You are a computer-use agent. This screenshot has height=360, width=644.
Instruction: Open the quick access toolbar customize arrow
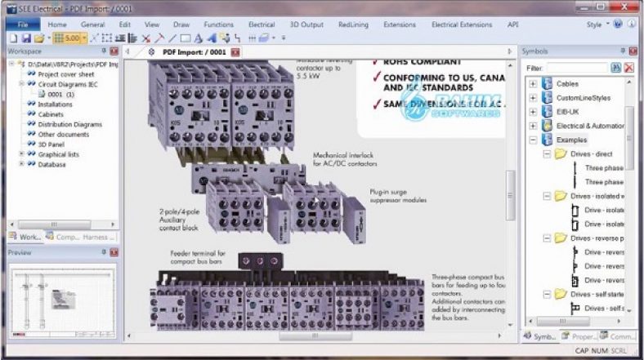284,38
